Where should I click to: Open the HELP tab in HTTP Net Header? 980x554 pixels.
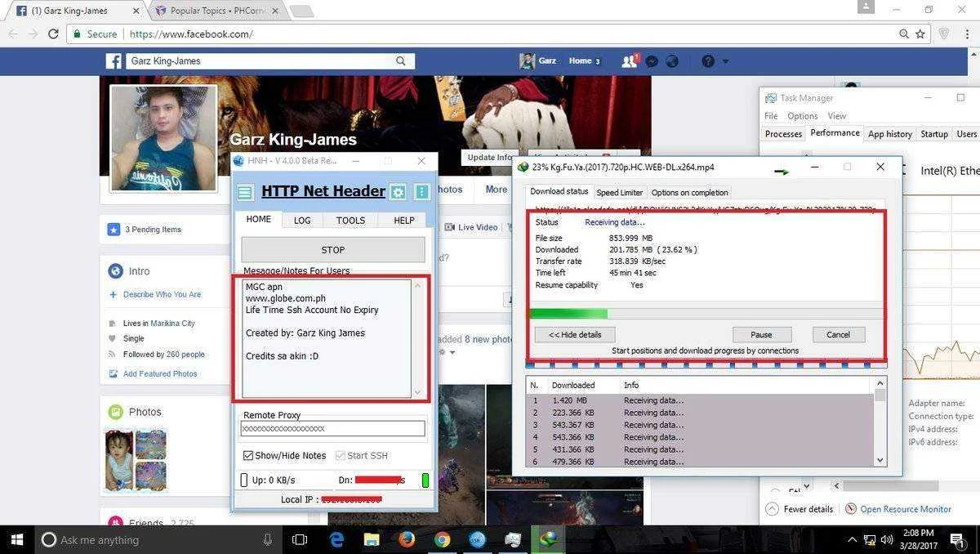[x=404, y=221]
